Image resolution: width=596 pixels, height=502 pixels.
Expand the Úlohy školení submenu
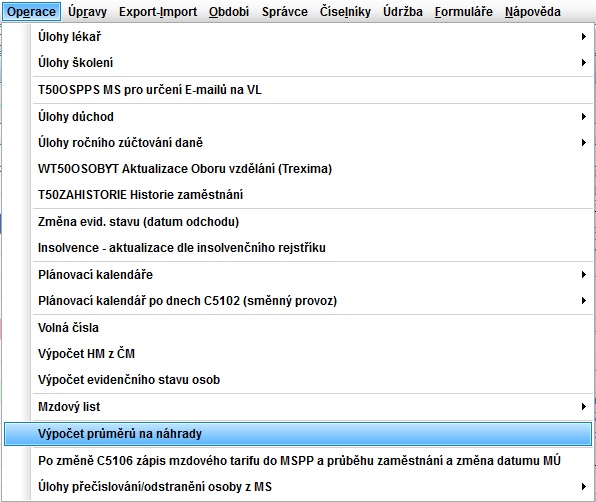point(312,63)
